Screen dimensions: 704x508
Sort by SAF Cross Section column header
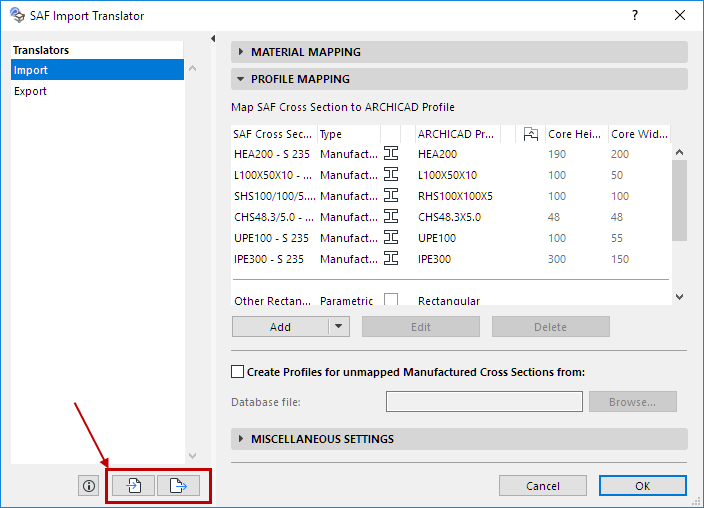coord(274,134)
